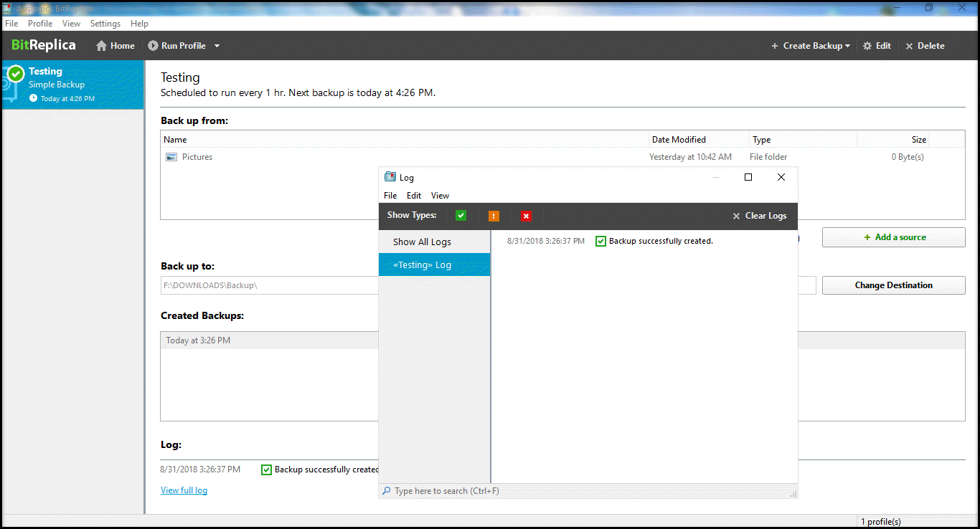The image size is (980, 529).
Task: Click the main window log entry green check icon
Action: (x=266, y=470)
